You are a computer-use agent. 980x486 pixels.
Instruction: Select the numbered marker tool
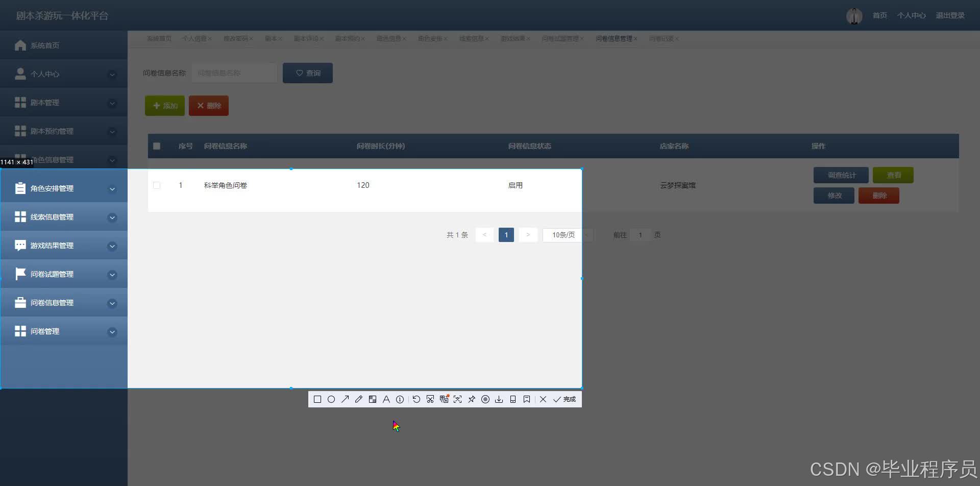tap(400, 399)
